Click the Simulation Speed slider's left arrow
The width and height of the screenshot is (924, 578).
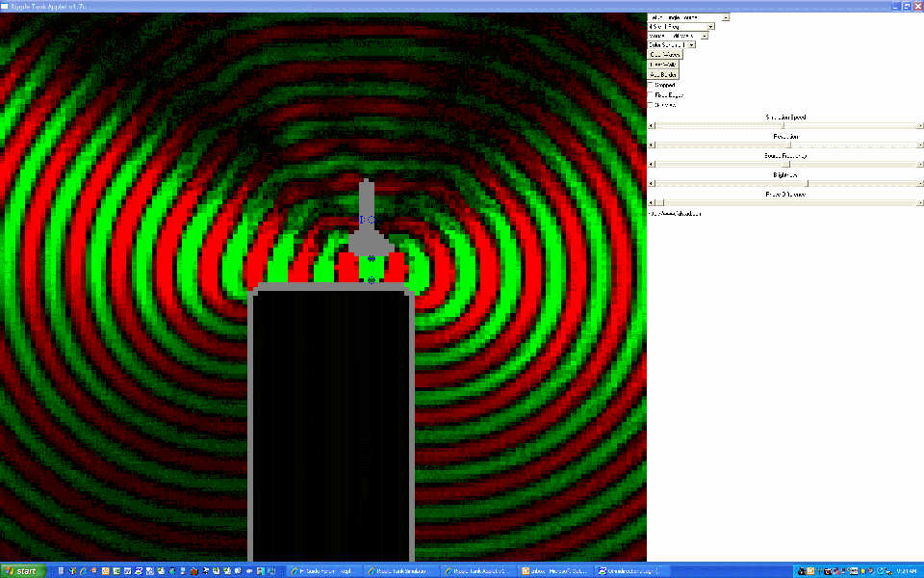652,125
